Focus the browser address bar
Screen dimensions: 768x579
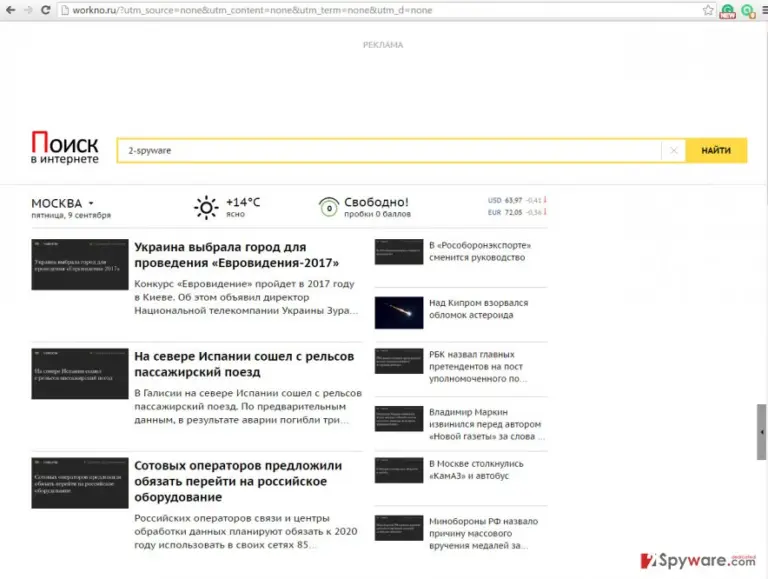(381, 10)
